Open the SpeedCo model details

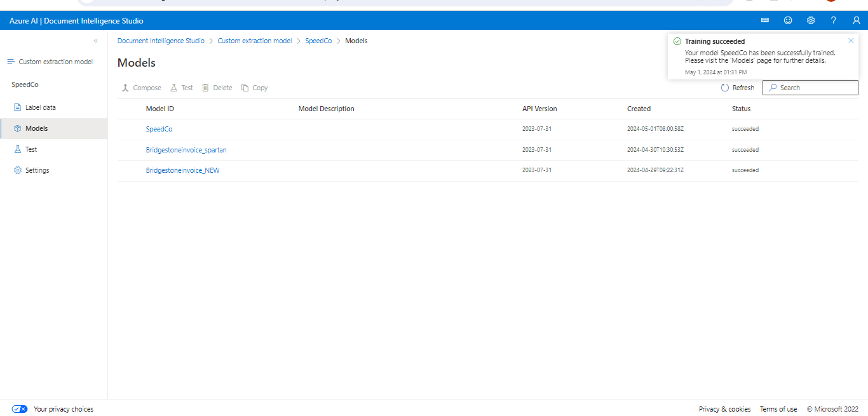click(x=159, y=129)
